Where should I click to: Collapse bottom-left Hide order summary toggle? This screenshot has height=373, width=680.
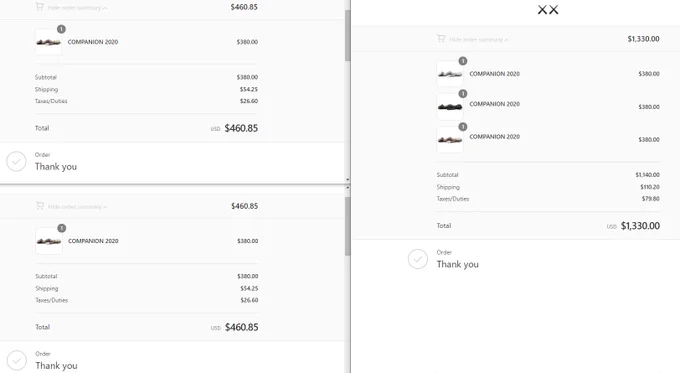click(78, 206)
